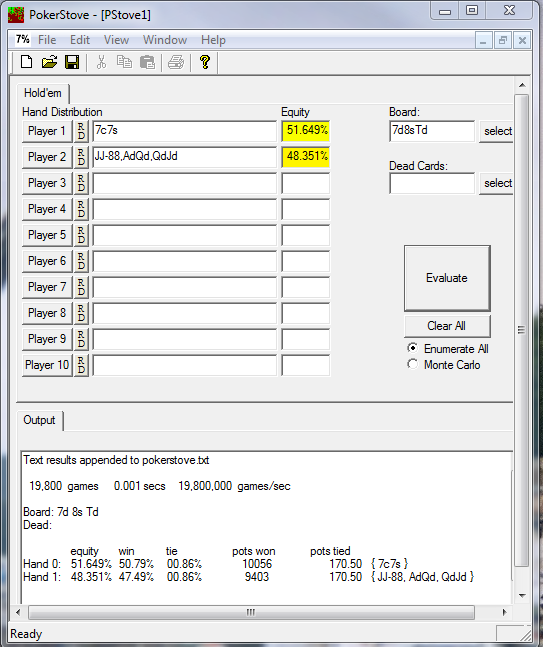Click the Copy toolbar icon
Image resolution: width=543 pixels, height=647 pixels.
[124, 62]
